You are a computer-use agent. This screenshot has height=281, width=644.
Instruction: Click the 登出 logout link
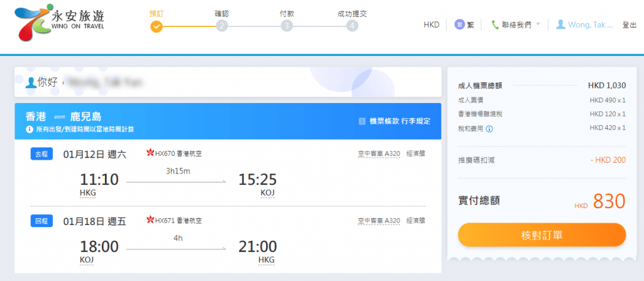tap(629, 25)
